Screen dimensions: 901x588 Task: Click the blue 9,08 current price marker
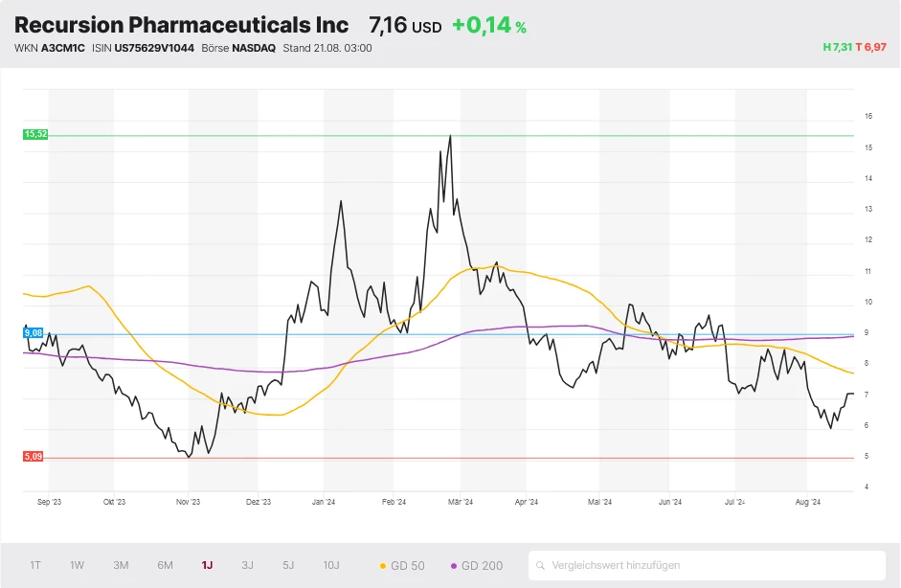pos(34,333)
